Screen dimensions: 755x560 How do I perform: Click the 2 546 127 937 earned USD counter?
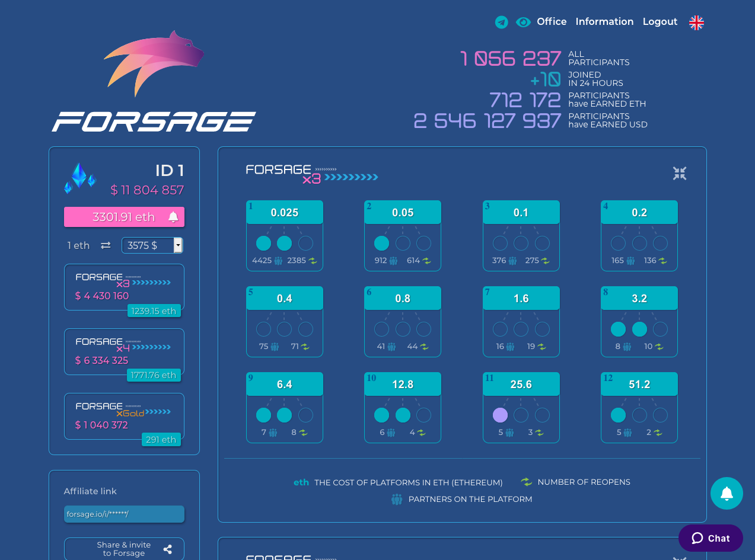coord(488,121)
